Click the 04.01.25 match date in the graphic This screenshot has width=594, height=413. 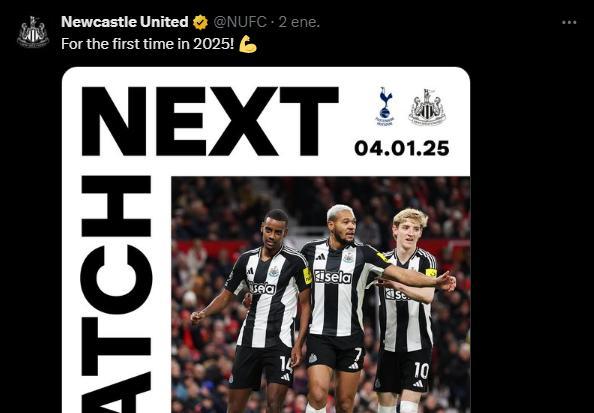pyautogui.click(x=402, y=148)
